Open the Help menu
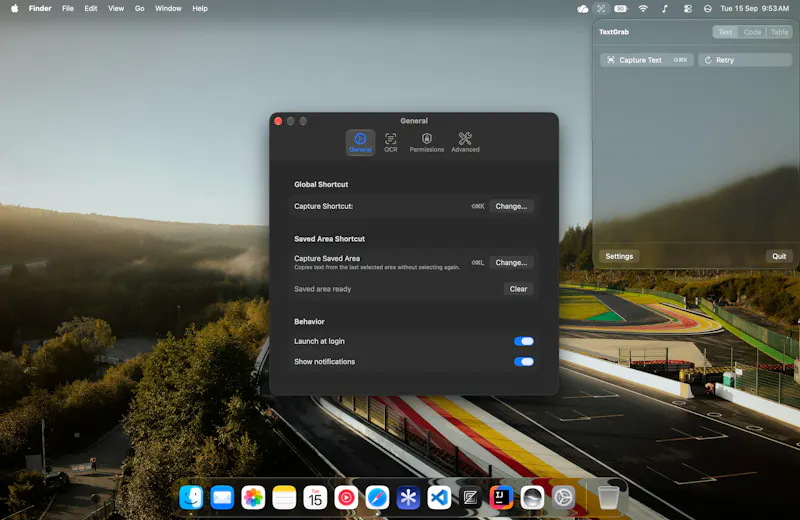This screenshot has width=800, height=520. [x=200, y=8]
